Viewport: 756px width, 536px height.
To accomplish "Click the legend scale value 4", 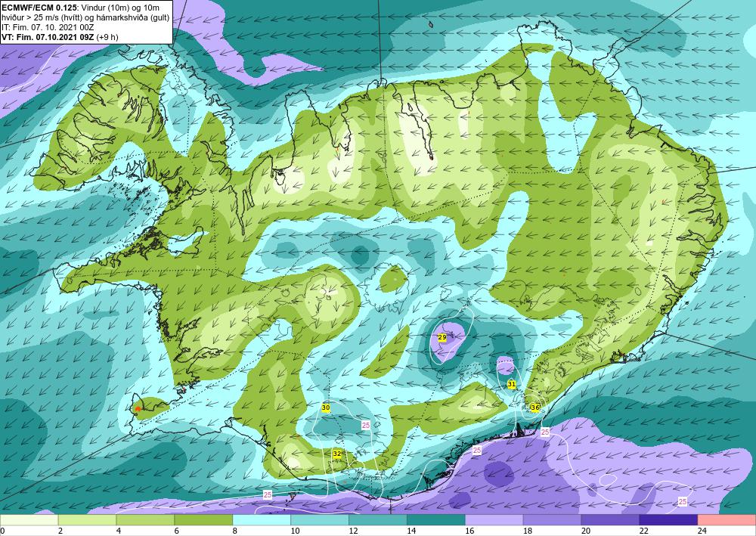I will pyautogui.click(x=119, y=531).
